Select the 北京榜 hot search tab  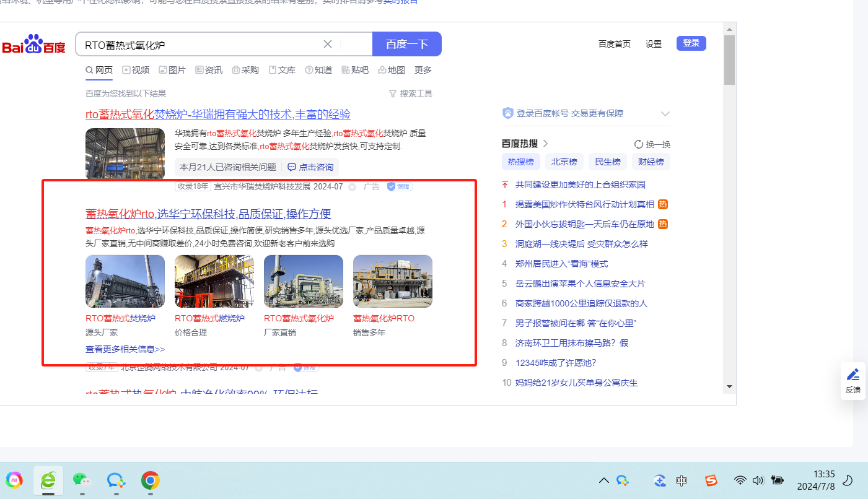[x=564, y=162]
